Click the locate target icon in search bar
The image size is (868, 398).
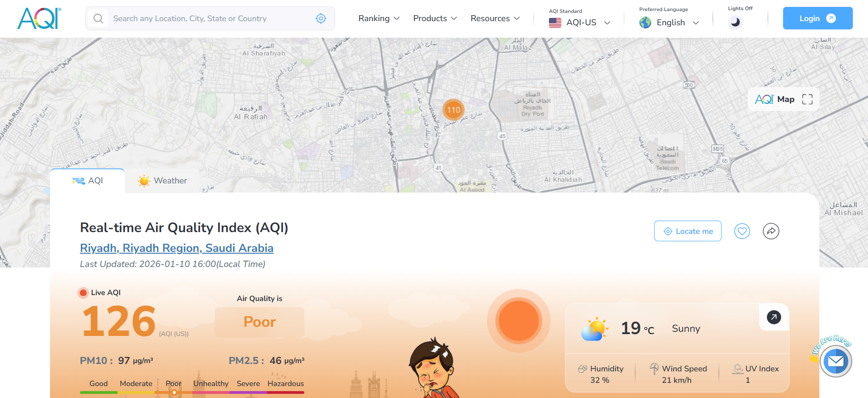[321, 18]
